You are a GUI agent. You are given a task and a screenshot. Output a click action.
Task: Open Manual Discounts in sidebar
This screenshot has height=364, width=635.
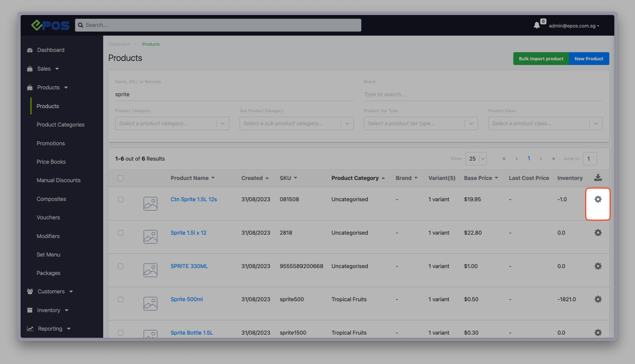pyautogui.click(x=58, y=180)
